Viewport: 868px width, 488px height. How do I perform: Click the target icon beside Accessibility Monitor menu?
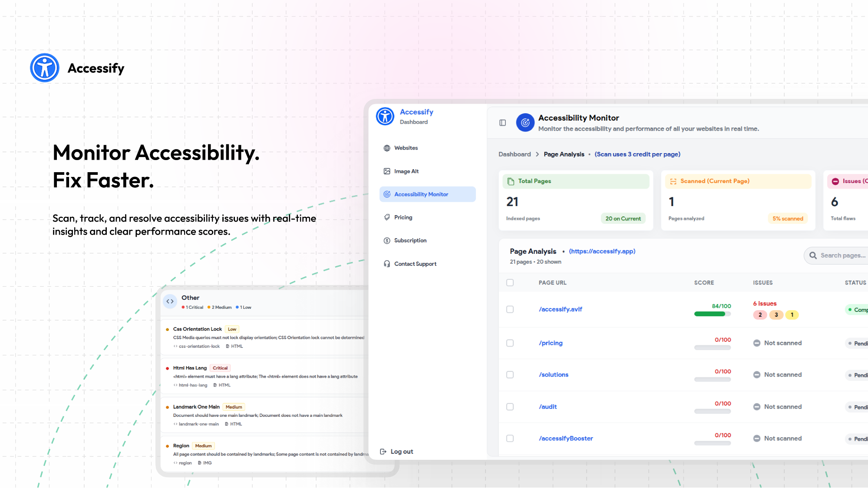tap(387, 194)
